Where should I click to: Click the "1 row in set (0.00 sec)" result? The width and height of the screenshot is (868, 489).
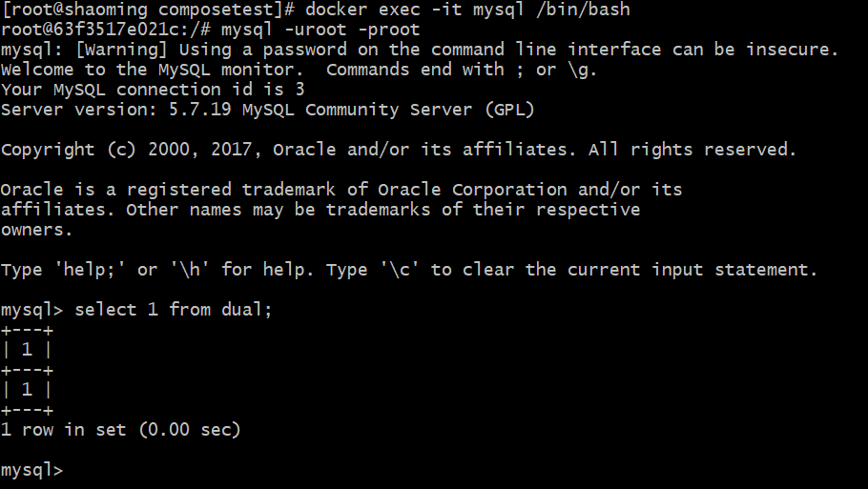coord(121,430)
